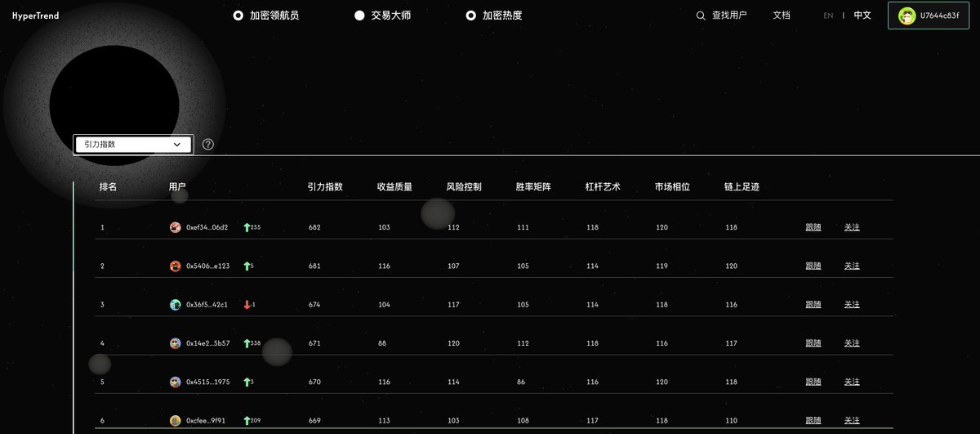Follow-trade 跟随 for user 0x5406...e123
980x434 pixels.
click(813, 266)
